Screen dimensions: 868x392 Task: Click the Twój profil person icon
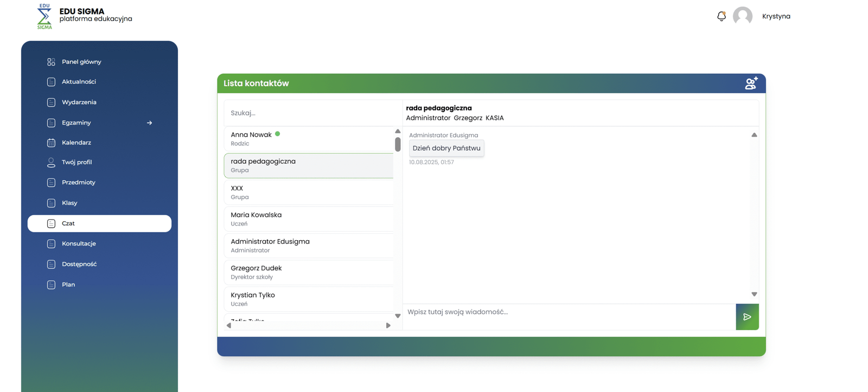point(51,162)
